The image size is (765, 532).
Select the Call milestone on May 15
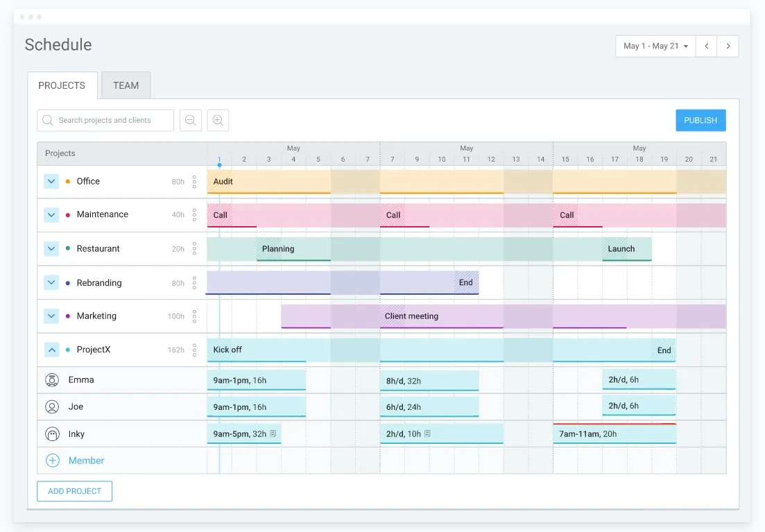[x=566, y=215]
